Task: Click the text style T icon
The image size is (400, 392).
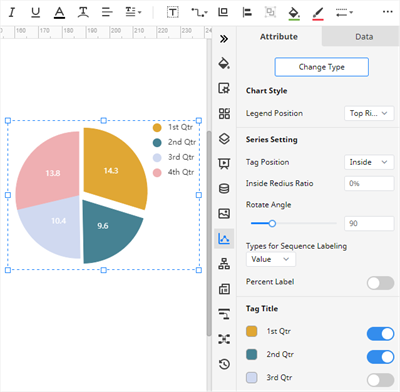Action: [83, 13]
